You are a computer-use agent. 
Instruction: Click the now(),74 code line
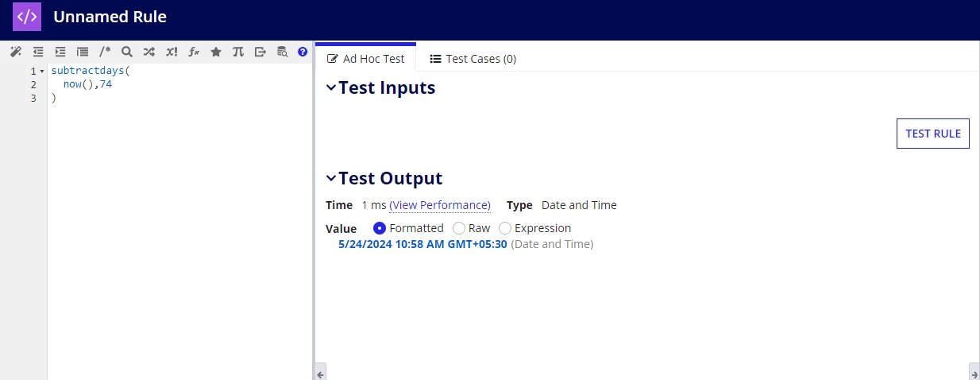pyautogui.click(x=87, y=84)
